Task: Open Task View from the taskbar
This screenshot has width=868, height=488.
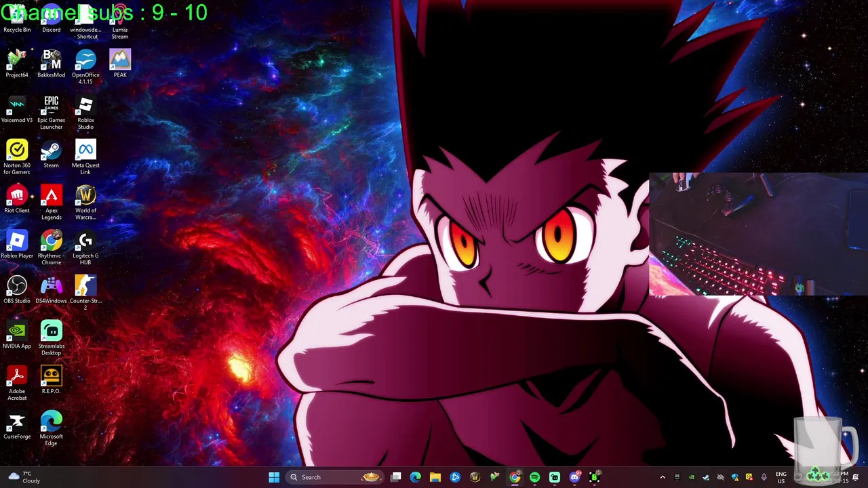Action: [x=396, y=477]
